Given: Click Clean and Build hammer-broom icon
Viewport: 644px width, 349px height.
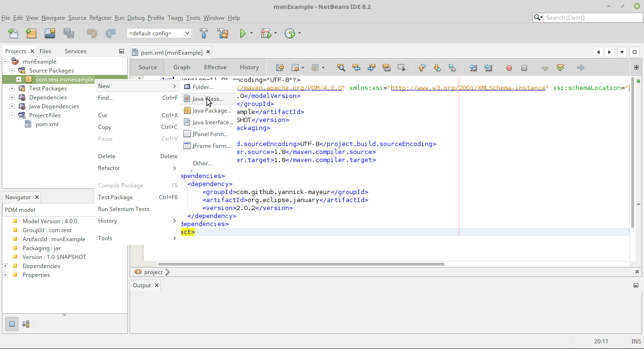Looking at the screenshot, I should point(223,33).
